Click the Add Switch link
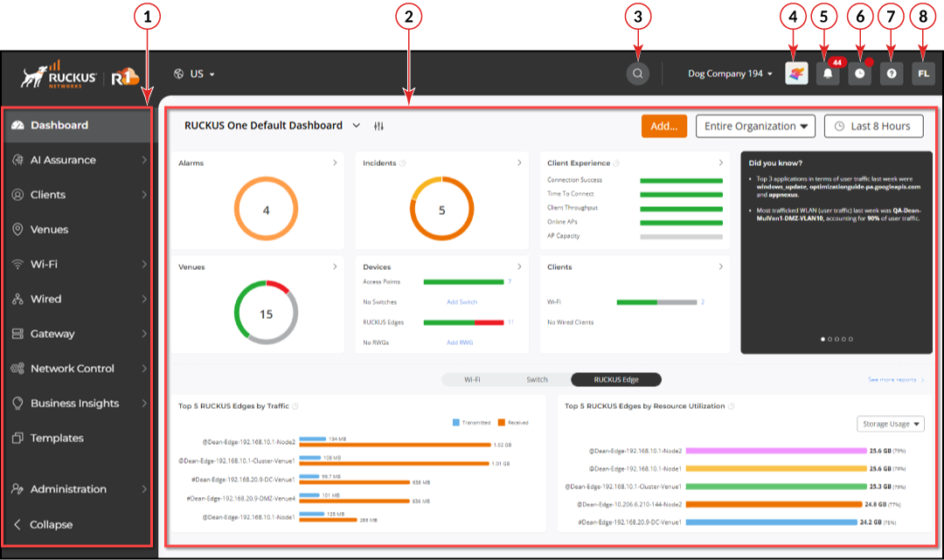 pyautogui.click(x=462, y=301)
